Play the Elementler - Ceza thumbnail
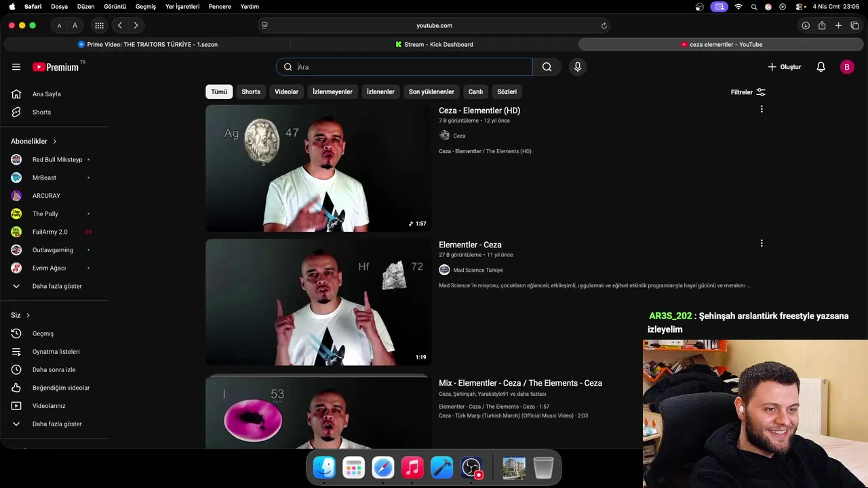The height and width of the screenshot is (488, 868). tap(319, 302)
